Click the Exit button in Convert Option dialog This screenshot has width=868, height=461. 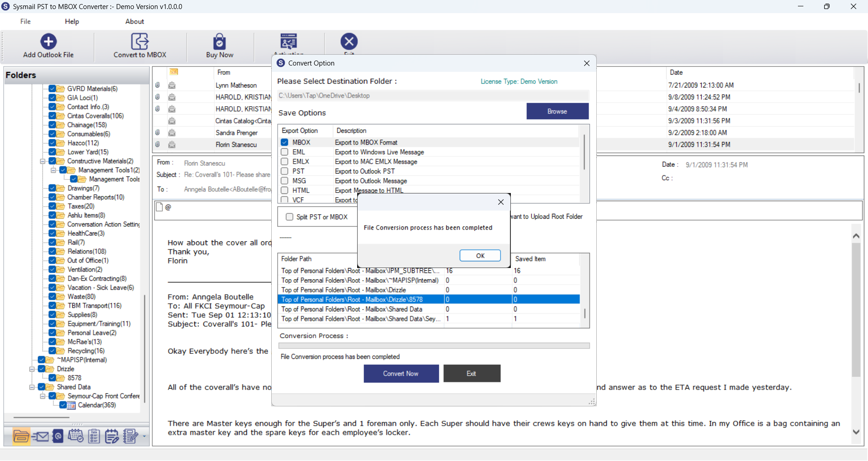[472, 373]
